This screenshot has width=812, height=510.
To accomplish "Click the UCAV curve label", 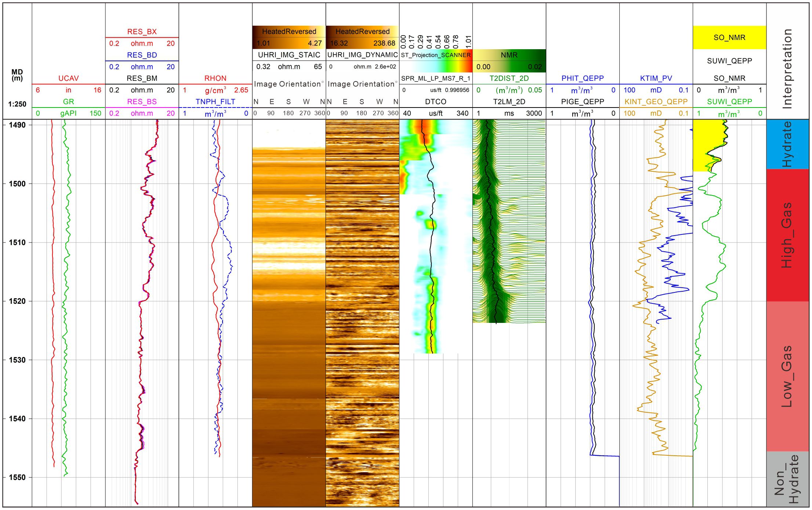I will [x=69, y=78].
